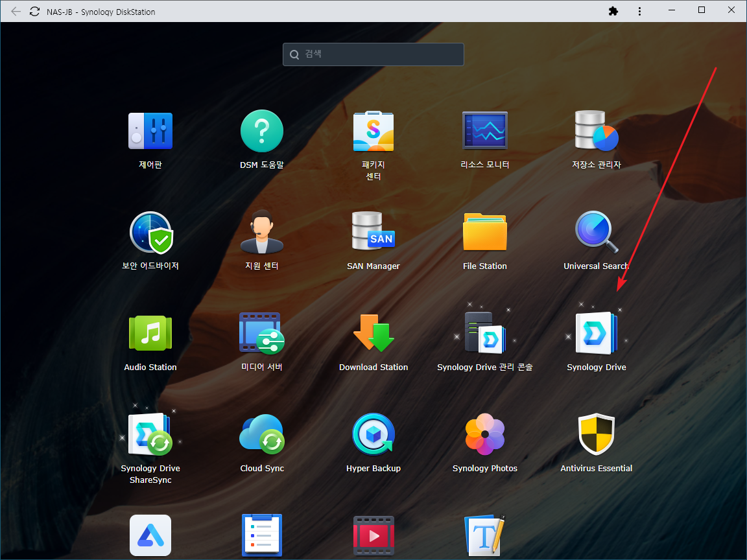Open Audio Station
This screenshot has height=560, width=747.
[150, 333]
